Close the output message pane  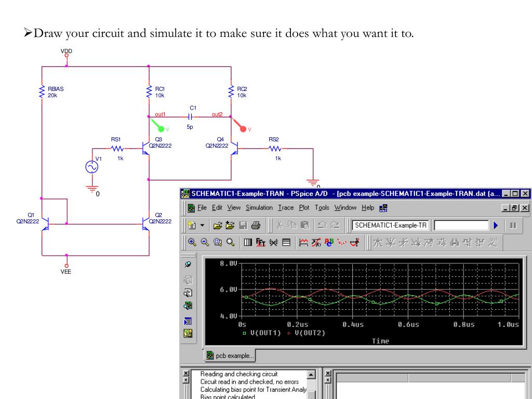[185, 373]
